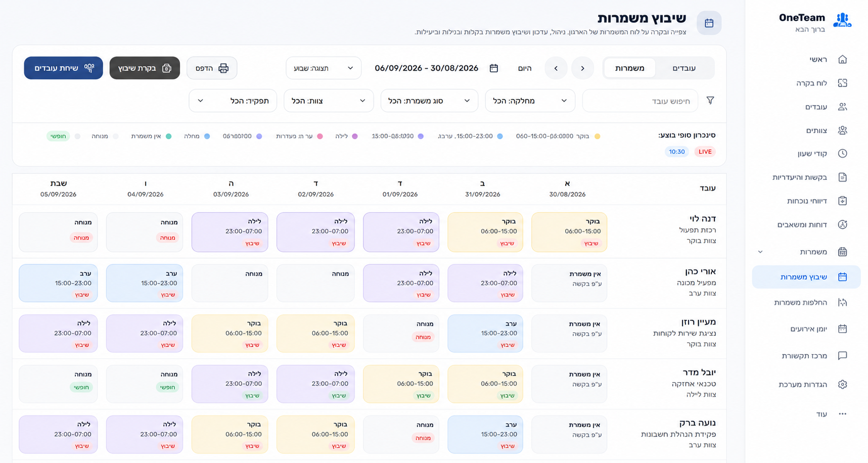Open ראשי home icon in sidebar
This screenshot has width=868, height=463.
(842, 59)
